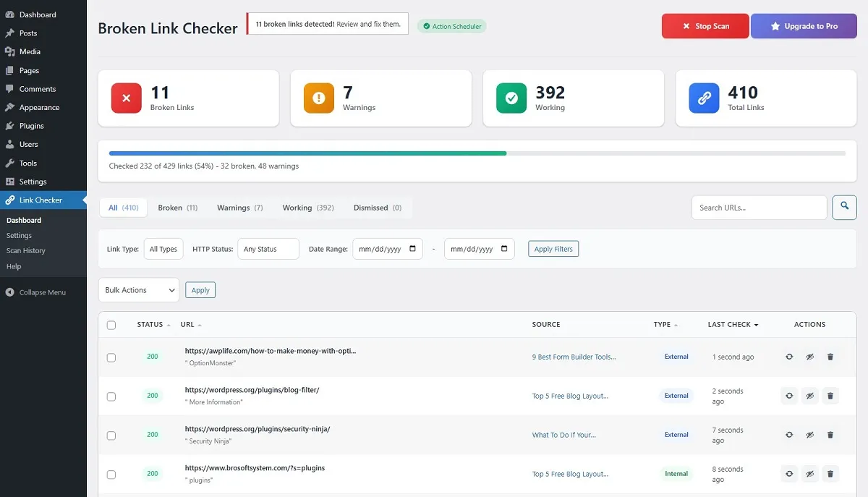
Task: Dismiss the wordpress.org blog-filter link
Action: coord(809,396)
